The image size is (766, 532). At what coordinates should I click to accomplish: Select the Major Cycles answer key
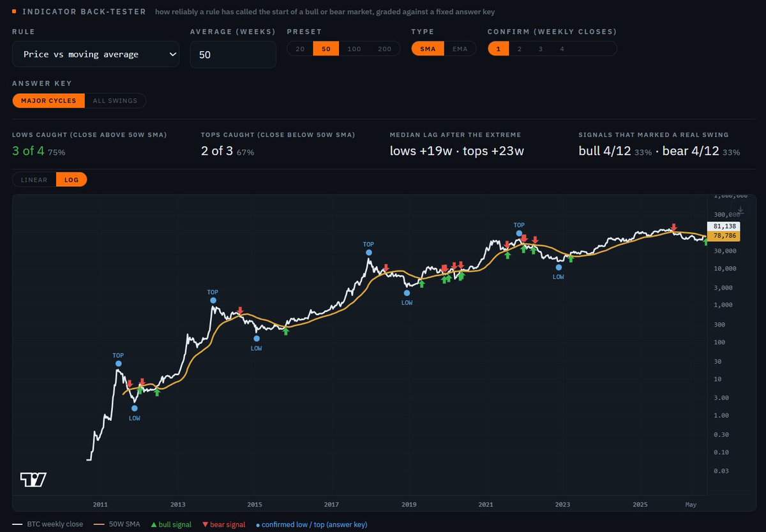(49, 101)
